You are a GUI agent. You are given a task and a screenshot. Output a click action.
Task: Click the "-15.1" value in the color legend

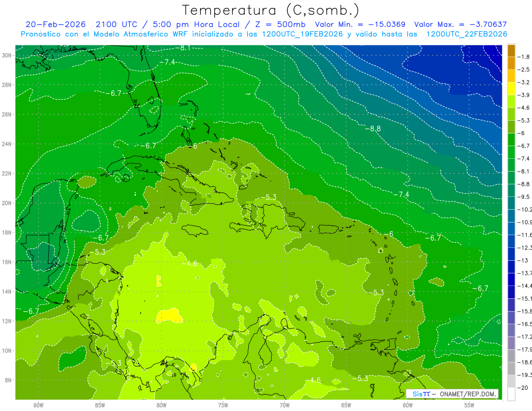pyautogui.click(x=525, y=298)
